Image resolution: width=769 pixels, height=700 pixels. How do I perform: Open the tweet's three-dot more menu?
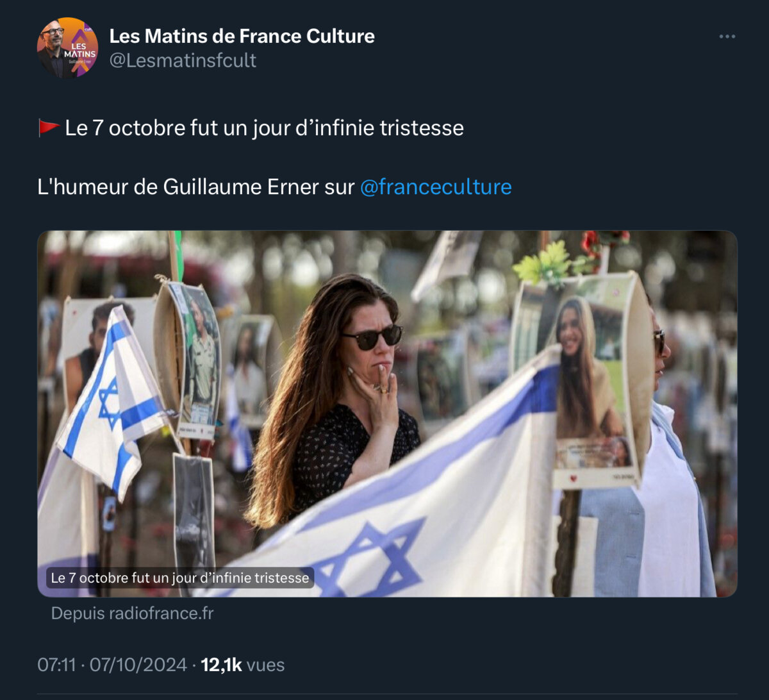click(x=727, y=37)
